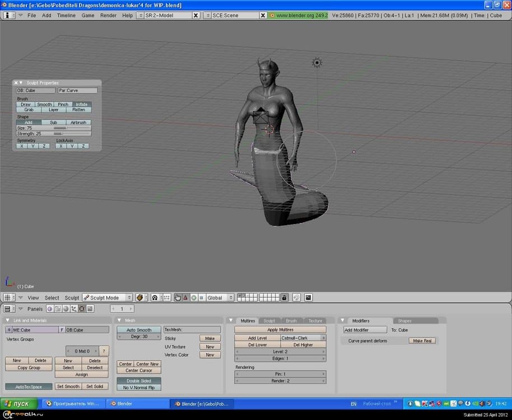Open the Render menu in top bar

point(108,15)
